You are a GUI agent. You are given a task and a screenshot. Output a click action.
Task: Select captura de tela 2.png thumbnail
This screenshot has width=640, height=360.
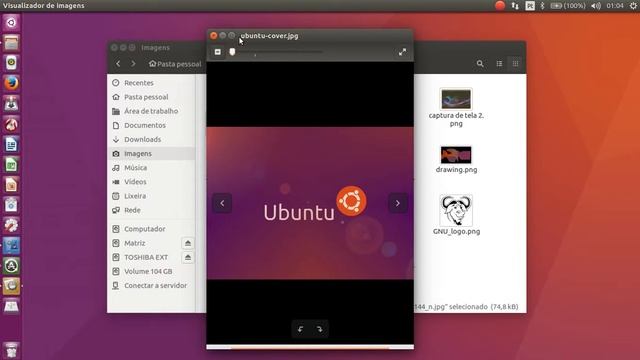click(x=456, y=99)
